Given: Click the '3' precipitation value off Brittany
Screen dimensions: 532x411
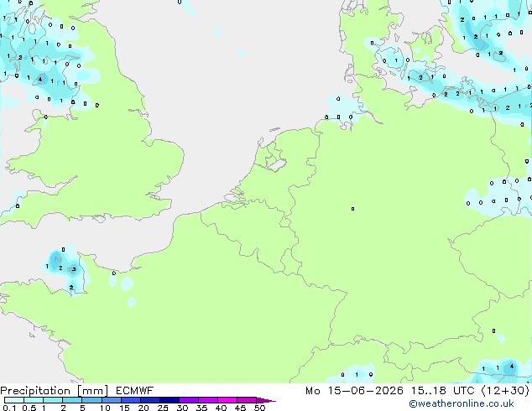Looking at the screenshot, I should 74,269.
